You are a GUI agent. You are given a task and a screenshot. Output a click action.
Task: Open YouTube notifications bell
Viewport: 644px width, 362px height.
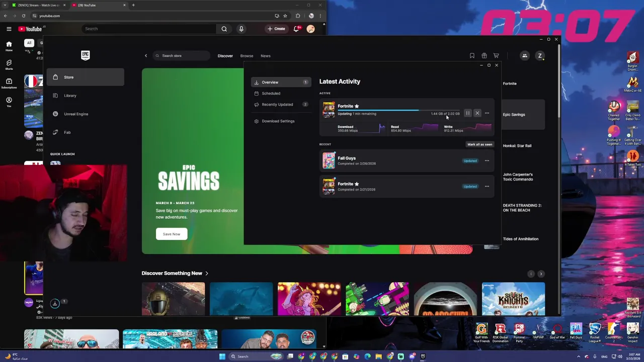(x=296, y=29)
